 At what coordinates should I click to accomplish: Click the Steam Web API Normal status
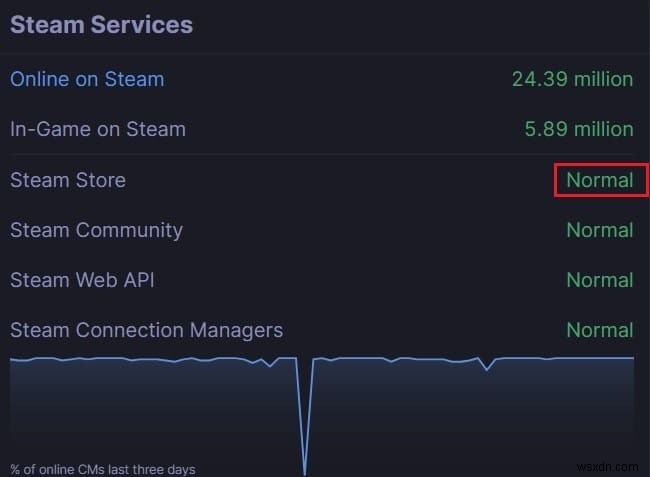pyautogui.click(x=600, y=280)
